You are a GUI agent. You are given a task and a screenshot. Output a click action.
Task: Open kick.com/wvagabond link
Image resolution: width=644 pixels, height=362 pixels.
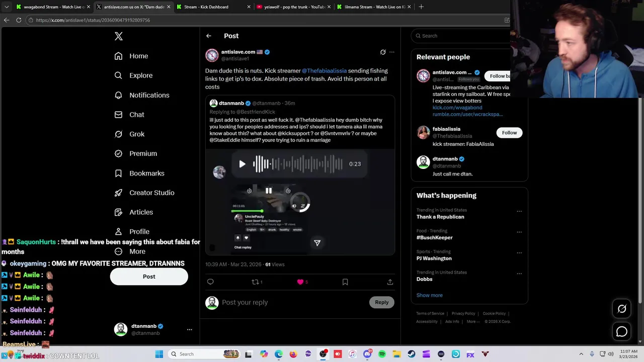tap(457, 108)
